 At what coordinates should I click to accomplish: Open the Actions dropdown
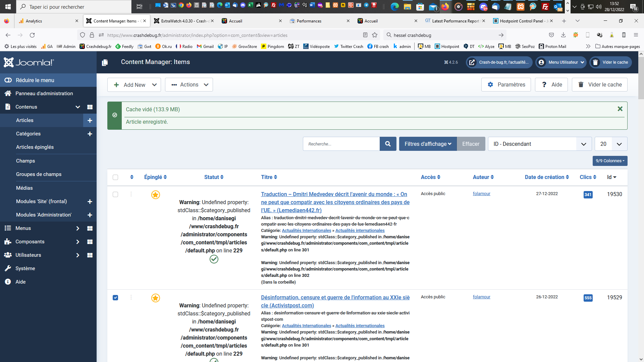(189, 85)
